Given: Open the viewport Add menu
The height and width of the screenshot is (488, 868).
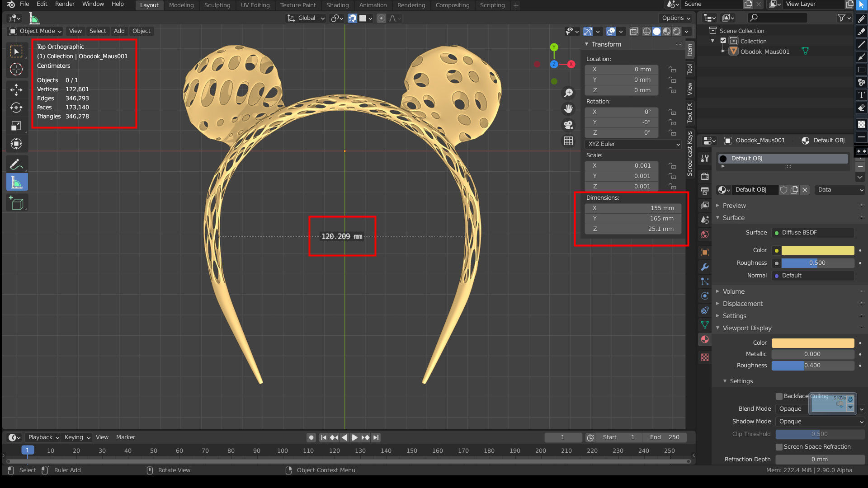Looking at the screenshot, I should [119, 31].
